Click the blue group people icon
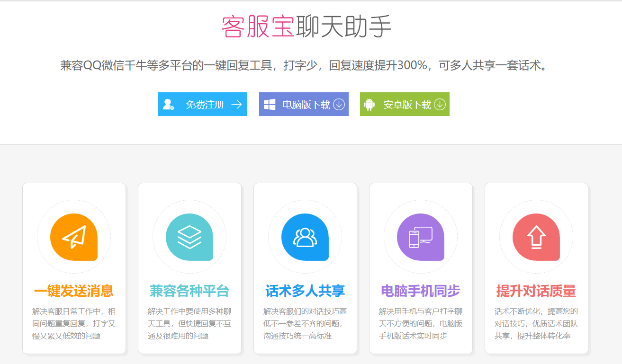The image size is (622, 364). (305, 237)
